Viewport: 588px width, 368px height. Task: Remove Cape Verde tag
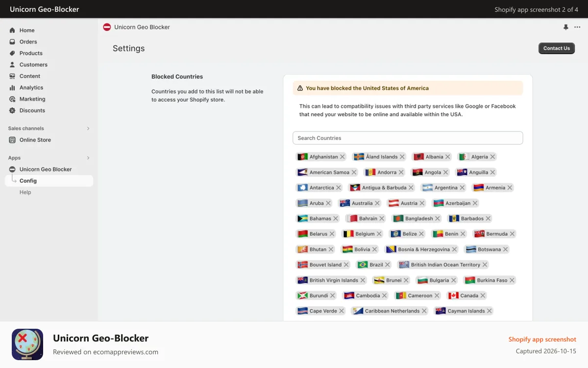pyautogui.click(x=342, y=311)
